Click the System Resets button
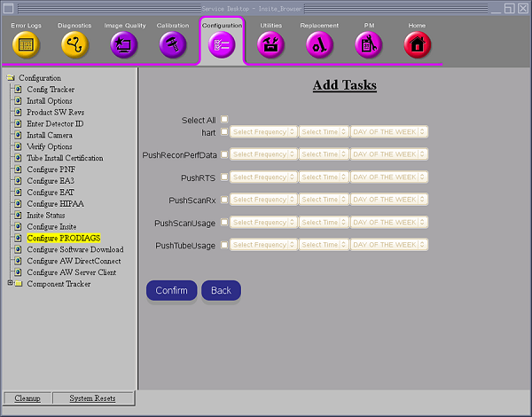 (x=92, y=398)
